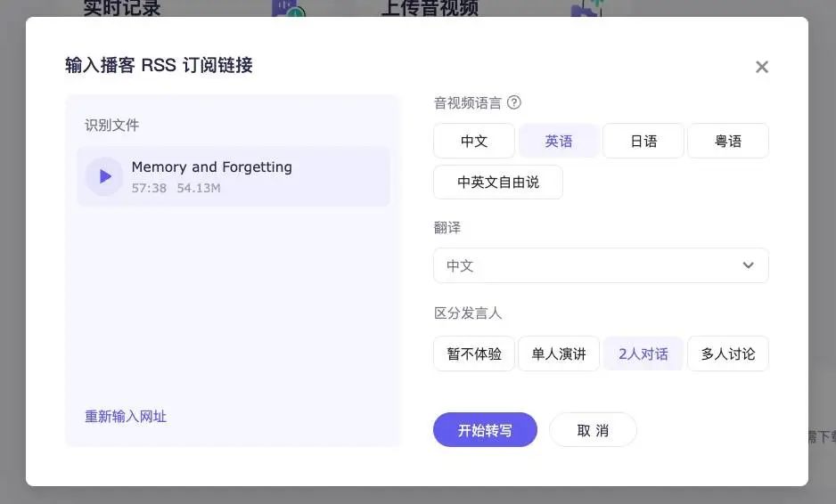836x504 pixels.
Task: Click the 取消 button
Action: pos(593,430)
